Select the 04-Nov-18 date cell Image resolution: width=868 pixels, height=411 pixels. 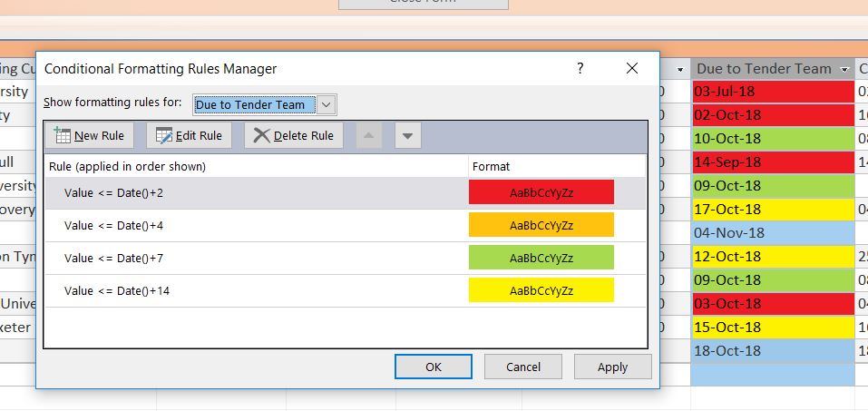(x=773, y=232)
